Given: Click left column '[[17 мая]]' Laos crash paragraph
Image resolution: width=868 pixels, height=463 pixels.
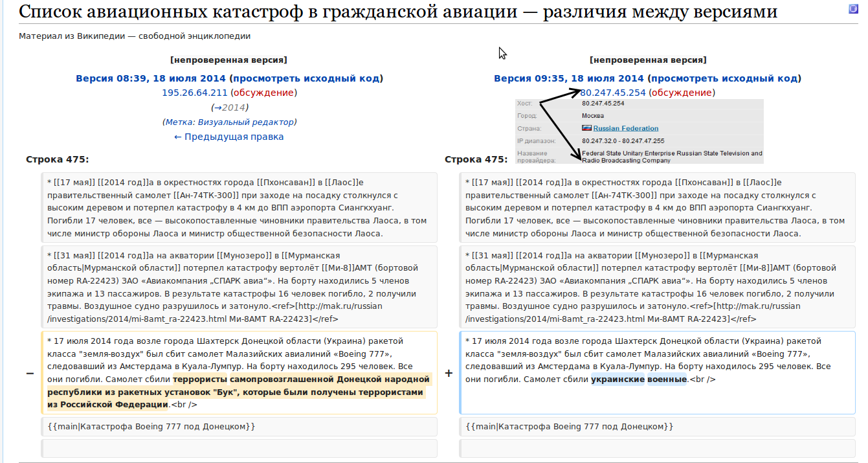Looking at the screenshot, I should click(239, 208).
